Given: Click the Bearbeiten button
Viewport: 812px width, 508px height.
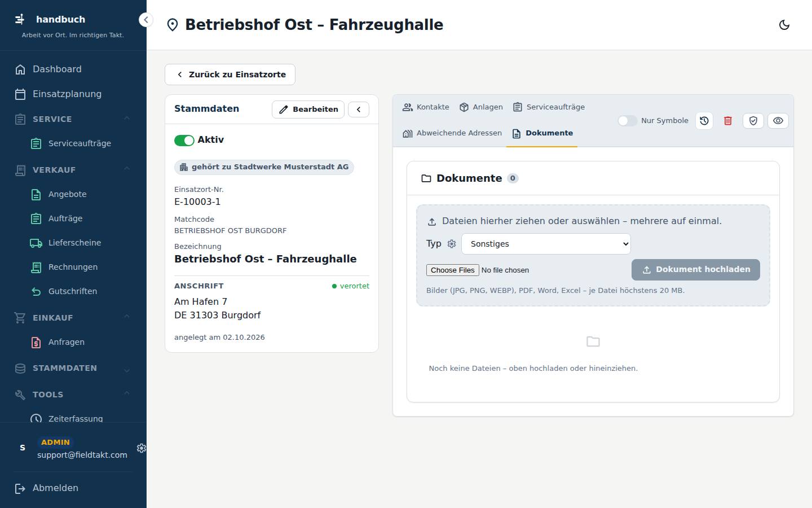Looking at the screenshot, I should tap(308, 110).
